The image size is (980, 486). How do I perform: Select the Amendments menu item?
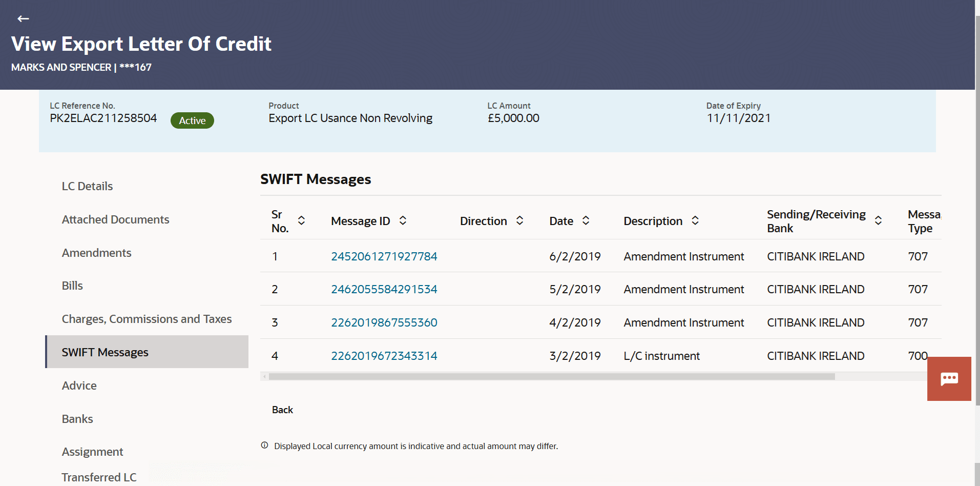click(96, 253)
